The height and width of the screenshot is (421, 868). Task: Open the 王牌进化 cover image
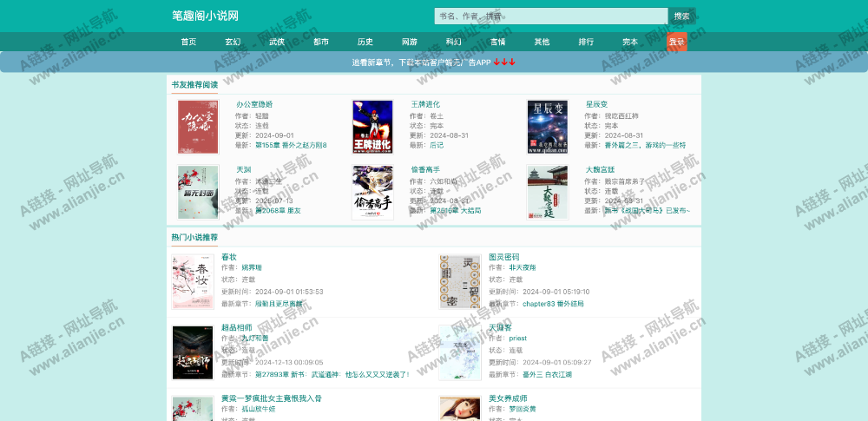pos(372,128)
